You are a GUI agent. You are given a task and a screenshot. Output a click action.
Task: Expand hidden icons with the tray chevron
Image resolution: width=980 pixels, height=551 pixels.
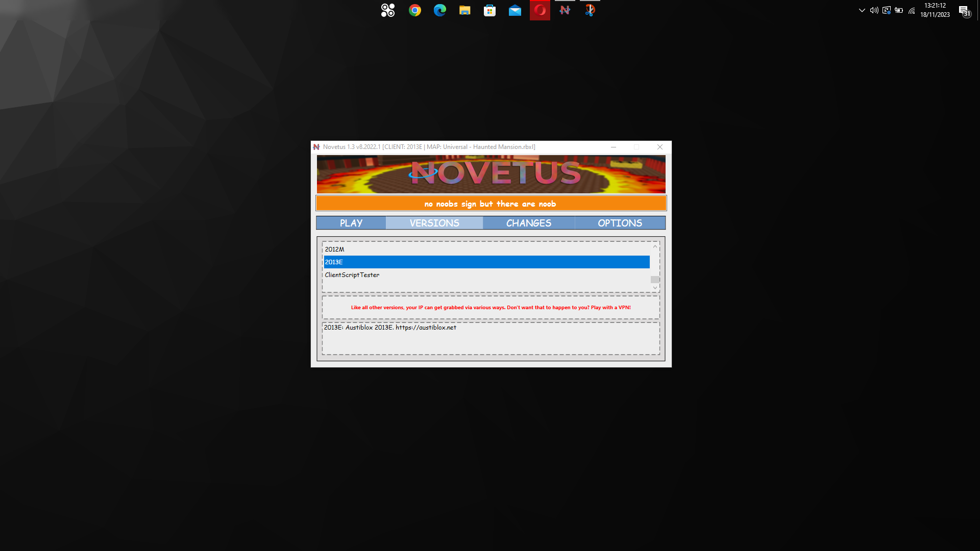tap(862, 10)
